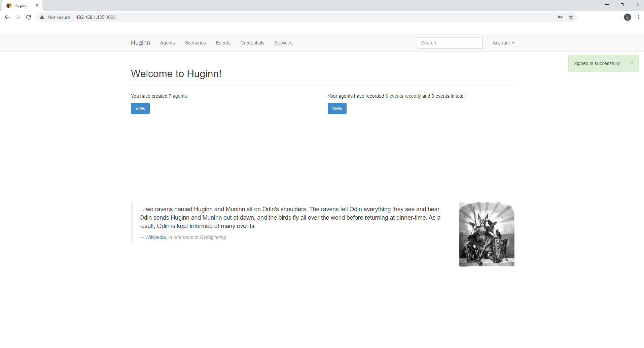Reload the Huginn page

pos(29,17)
